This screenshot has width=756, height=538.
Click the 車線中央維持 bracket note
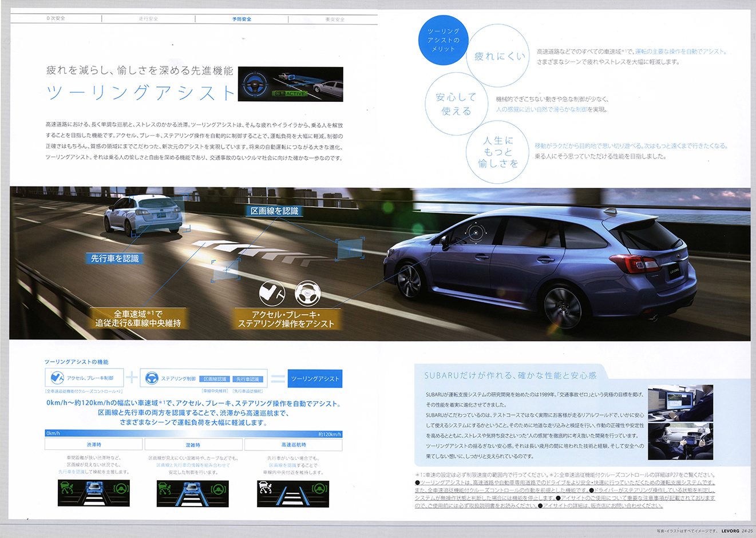[215, 391]
